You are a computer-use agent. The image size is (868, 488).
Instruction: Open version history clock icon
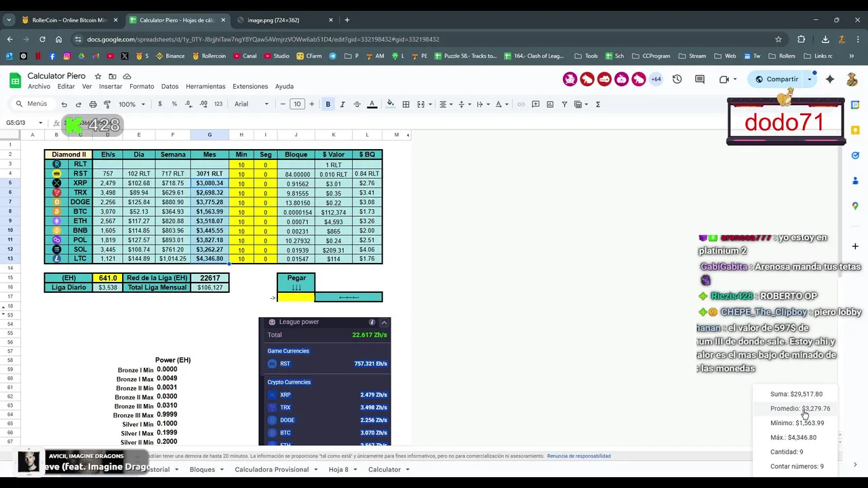677,79
